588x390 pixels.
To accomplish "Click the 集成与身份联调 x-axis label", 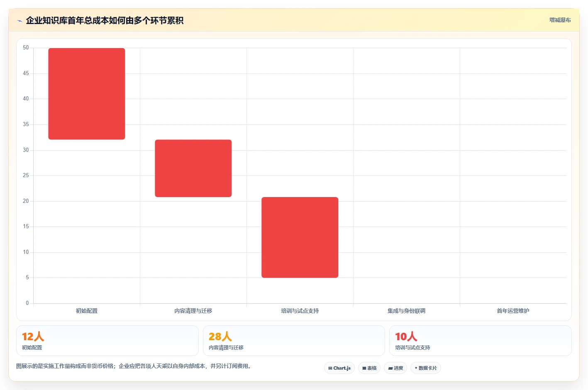I will tap(407, 311).
